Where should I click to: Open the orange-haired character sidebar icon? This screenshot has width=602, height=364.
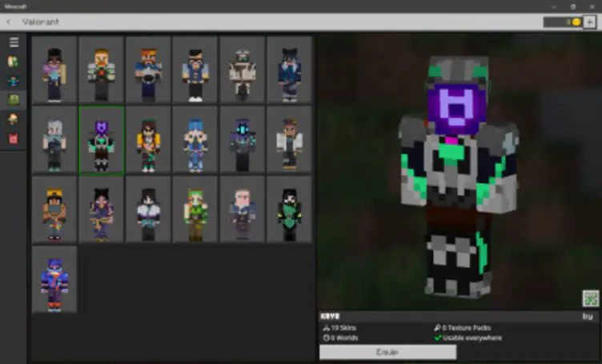(x=14, y=119)
